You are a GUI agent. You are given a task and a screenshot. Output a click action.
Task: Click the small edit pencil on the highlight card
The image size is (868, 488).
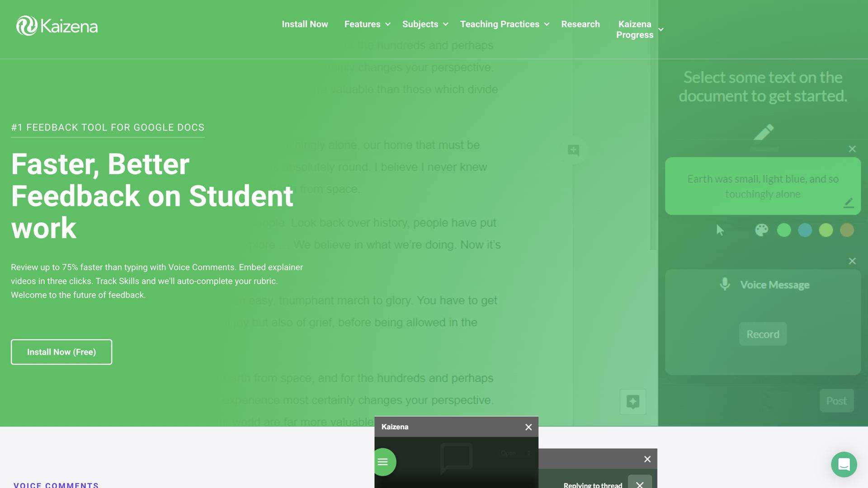[x=849, y=203]
